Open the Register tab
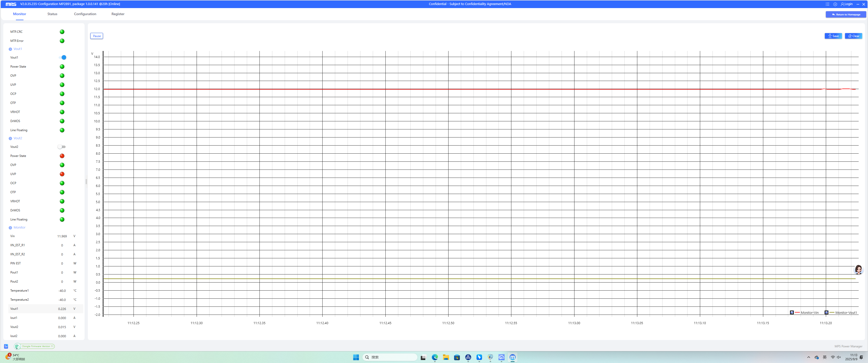868x363 pixels. click(118, 14)
